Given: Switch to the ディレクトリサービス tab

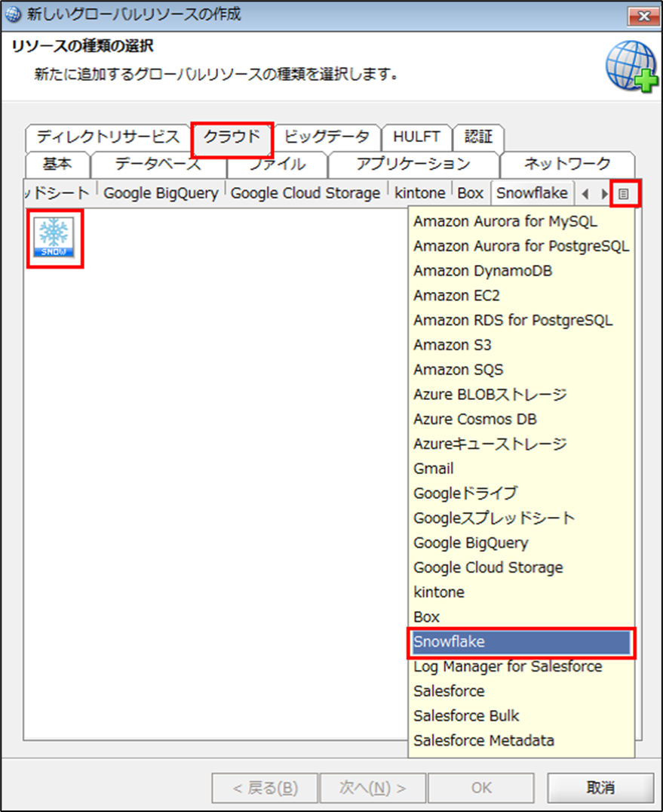Looking at the screenshot, I should coord(108,137).
